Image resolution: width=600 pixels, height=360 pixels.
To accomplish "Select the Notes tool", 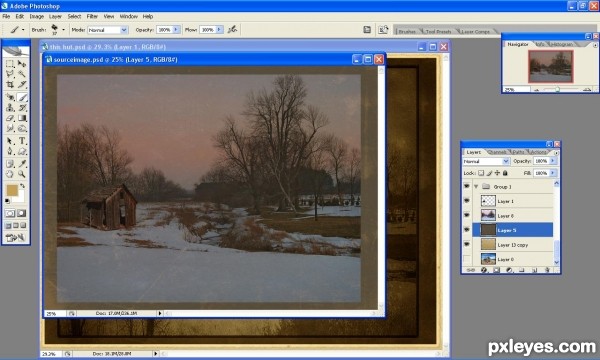I will (10, 164).
